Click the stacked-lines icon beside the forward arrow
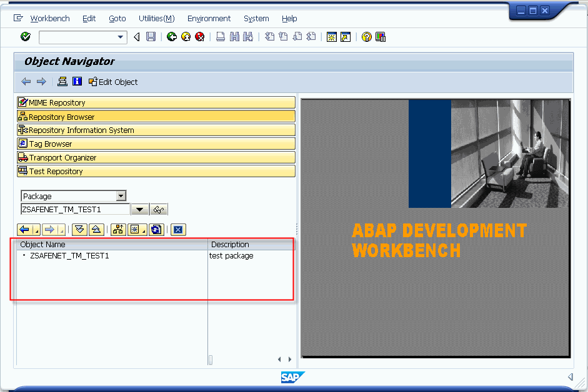The width and height of the screenshot is (588, 392). (62, 81)
